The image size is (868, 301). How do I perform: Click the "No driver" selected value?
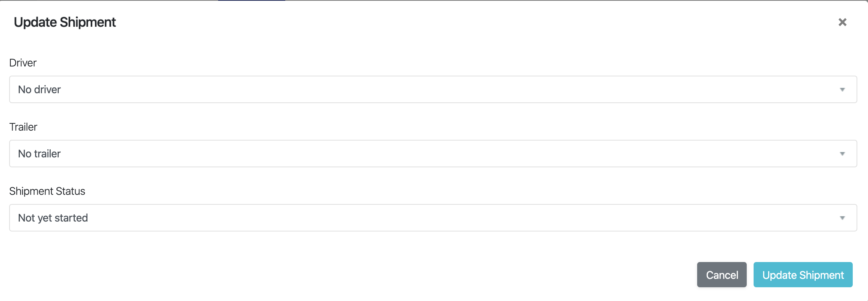coord(39,89)
